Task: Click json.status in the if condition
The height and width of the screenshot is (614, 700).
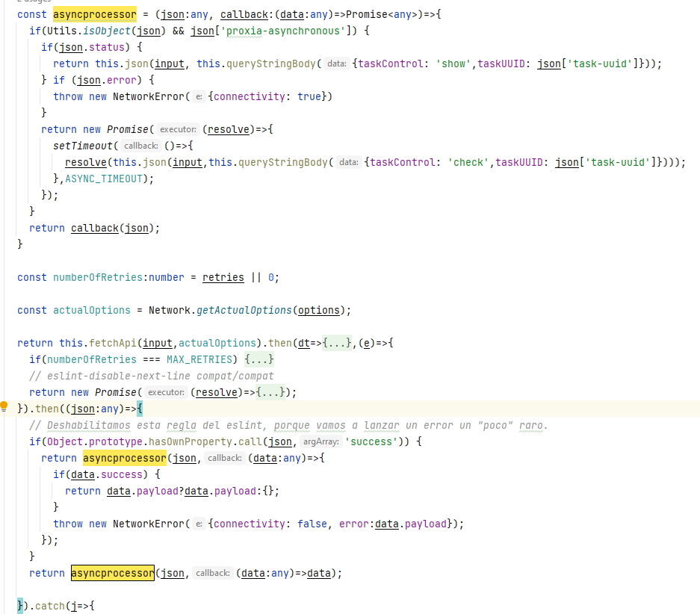Action: [92, 47]
